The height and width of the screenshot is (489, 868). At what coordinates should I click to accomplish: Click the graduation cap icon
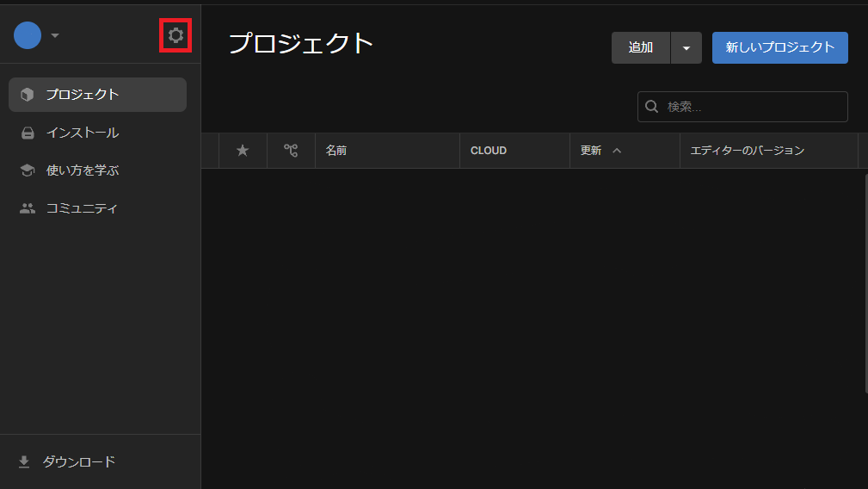(28, 170)
